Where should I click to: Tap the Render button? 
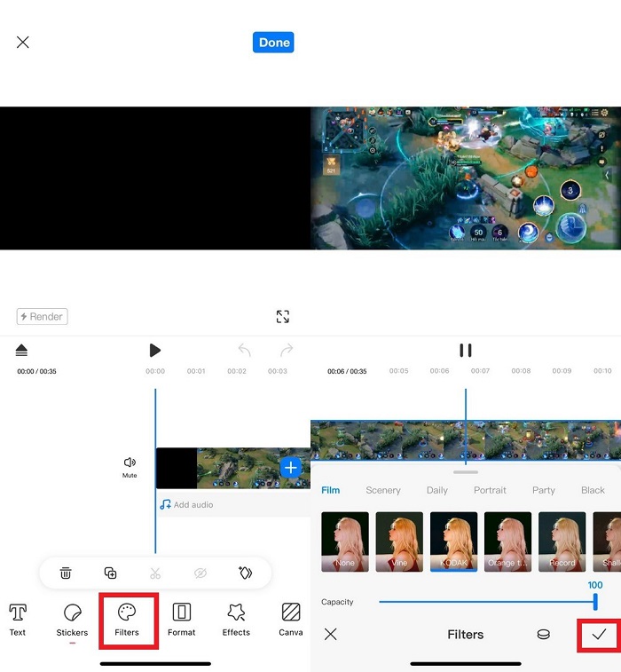[42, 317]
